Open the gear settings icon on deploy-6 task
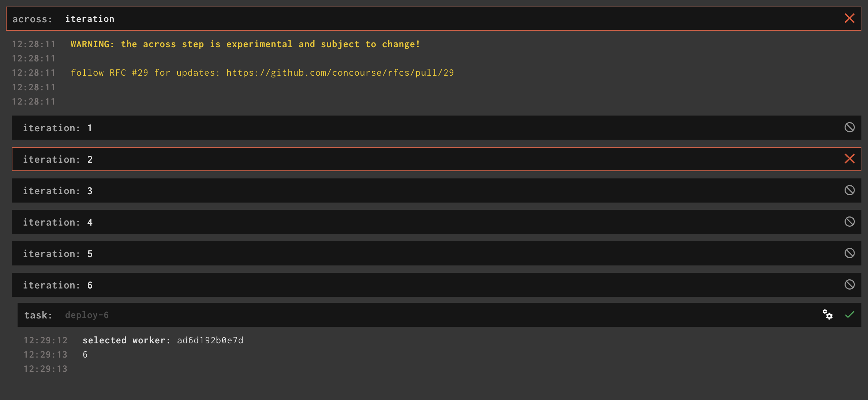The width and height of the screenshot is (868, 400). point(828,315)
